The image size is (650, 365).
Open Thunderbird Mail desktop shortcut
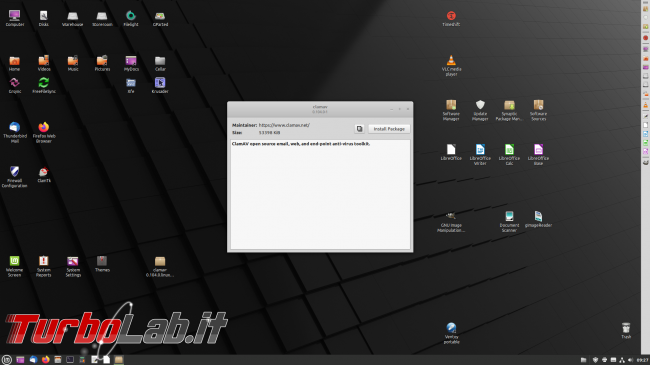15,132
